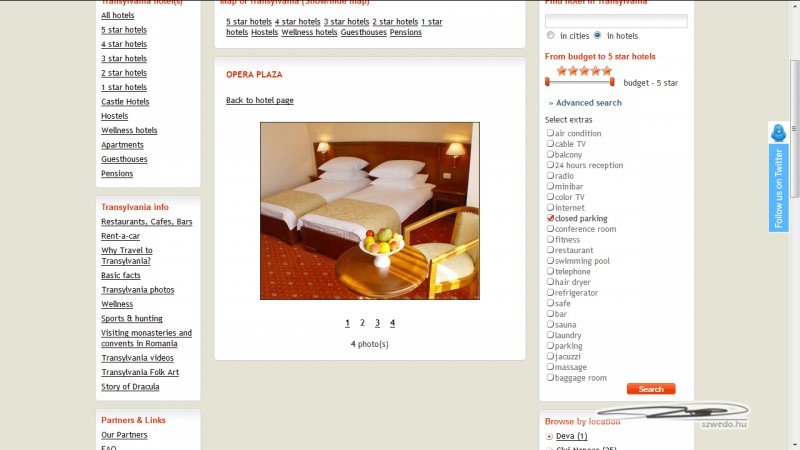Tick the air condition checkbox
Image resolution: width=800 pixels, height=450 pixels.
pyautogui.click(x=550, y=133)
